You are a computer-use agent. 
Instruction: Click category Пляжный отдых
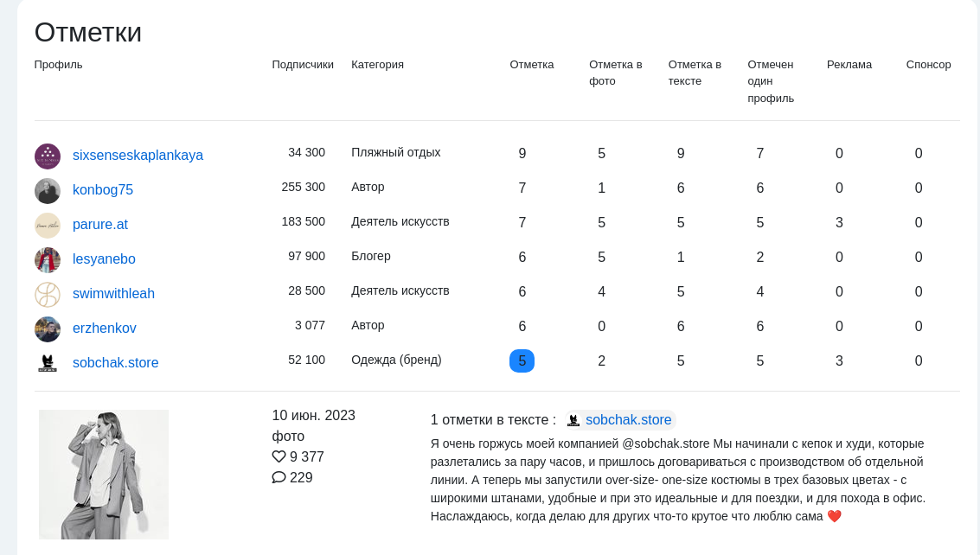[x=395, y=152]
